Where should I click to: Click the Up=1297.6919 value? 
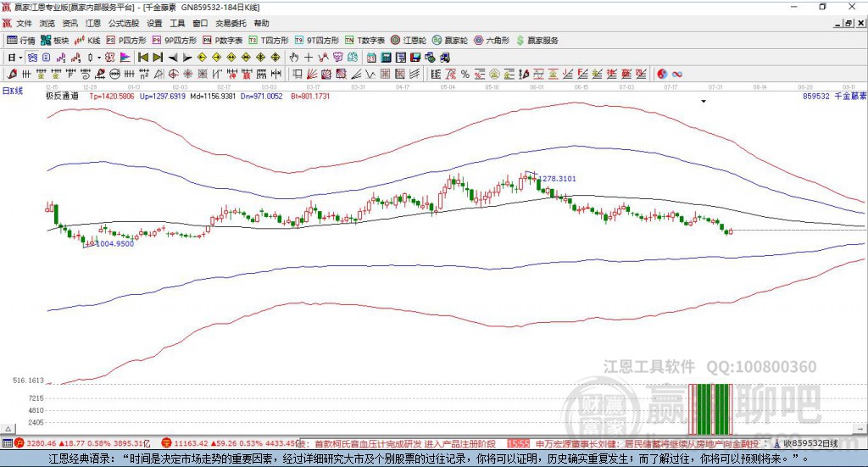[162, 97]
